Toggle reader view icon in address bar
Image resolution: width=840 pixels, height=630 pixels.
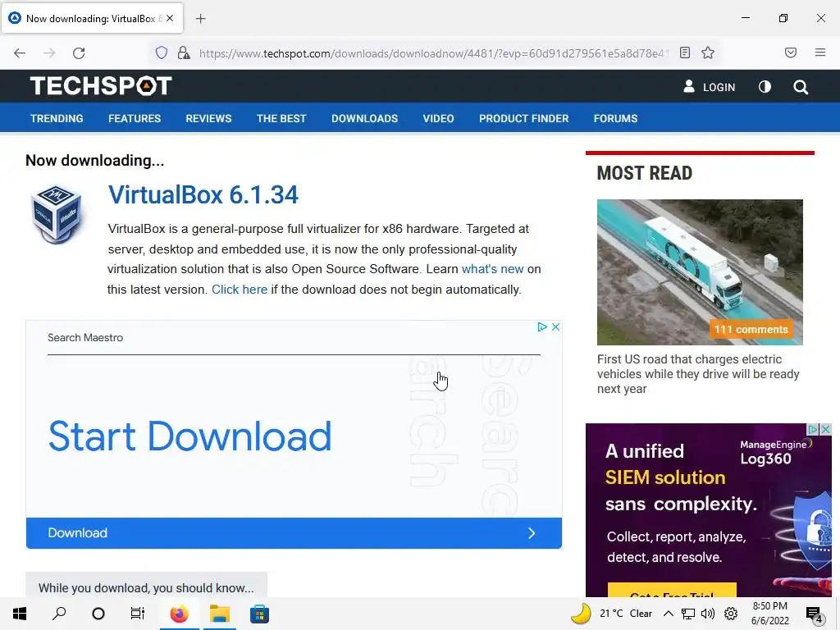tap(685, 52)
